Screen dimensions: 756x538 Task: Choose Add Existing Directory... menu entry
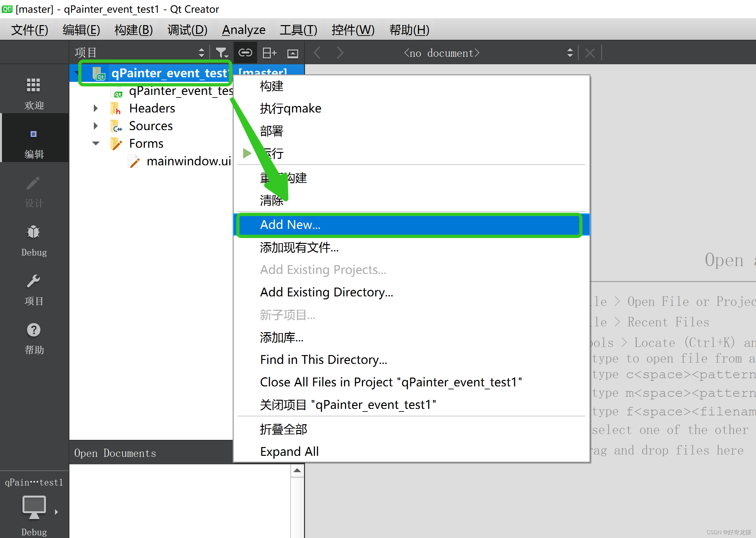click(x=327, y=292)
